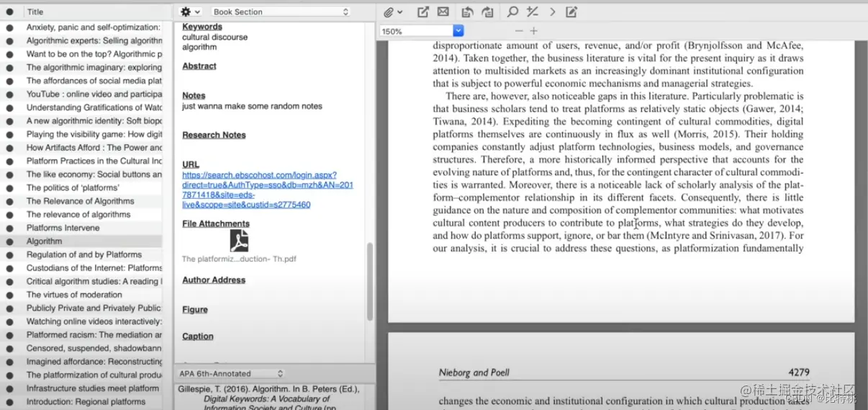Zoom in with the plus button
The image size is (868, 410).
tap(533, 31)
